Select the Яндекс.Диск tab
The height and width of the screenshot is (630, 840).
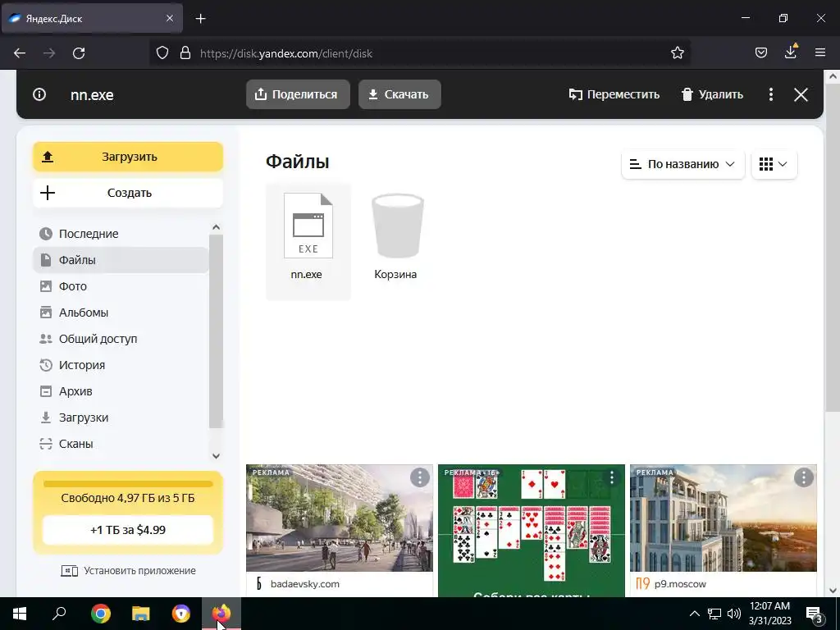point(92,19)
